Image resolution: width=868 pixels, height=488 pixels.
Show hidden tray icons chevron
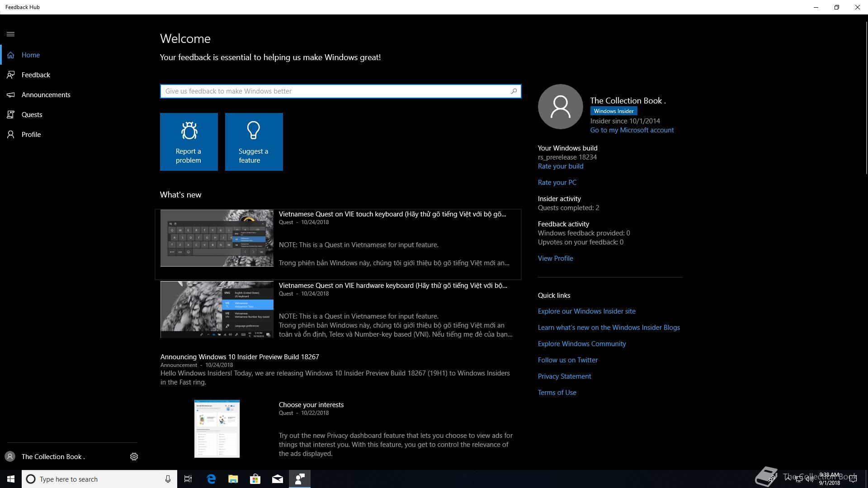[788, 479]
